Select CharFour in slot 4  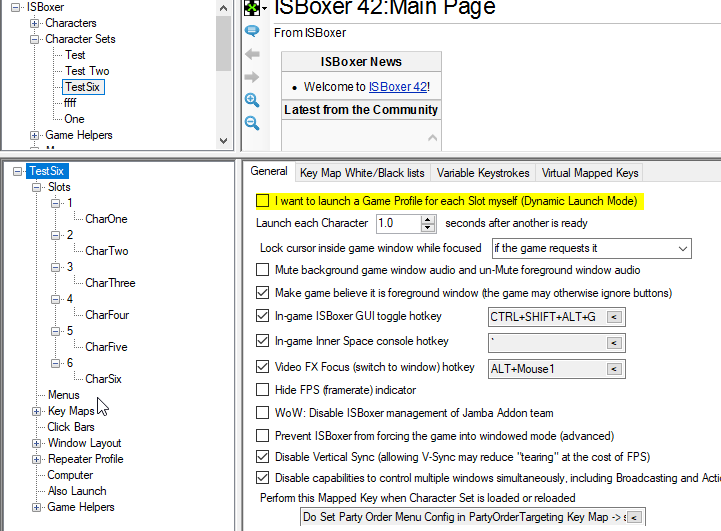(107, 315)
